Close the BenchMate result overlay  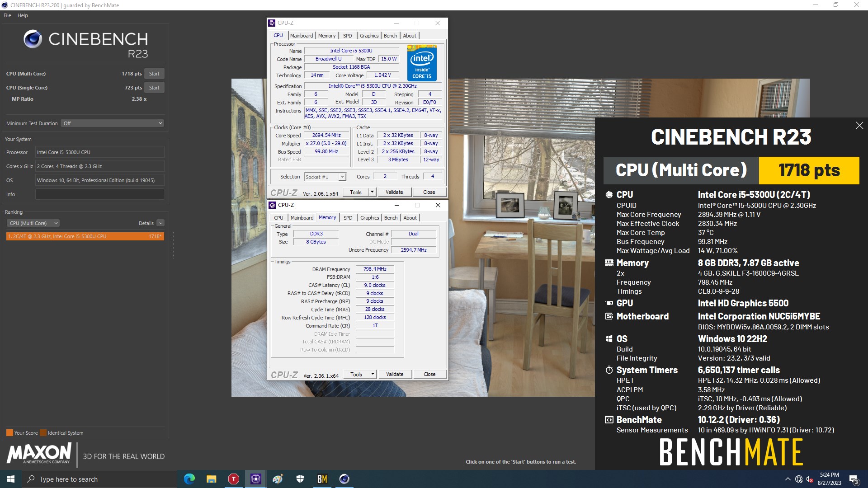pos(859,126)
